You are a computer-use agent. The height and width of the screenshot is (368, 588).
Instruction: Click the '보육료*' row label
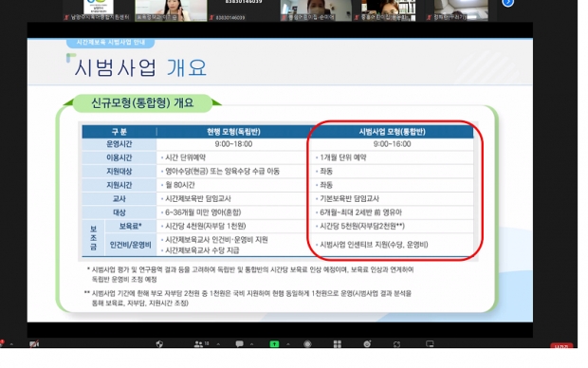pyautogui.click(x=130, y=226)
